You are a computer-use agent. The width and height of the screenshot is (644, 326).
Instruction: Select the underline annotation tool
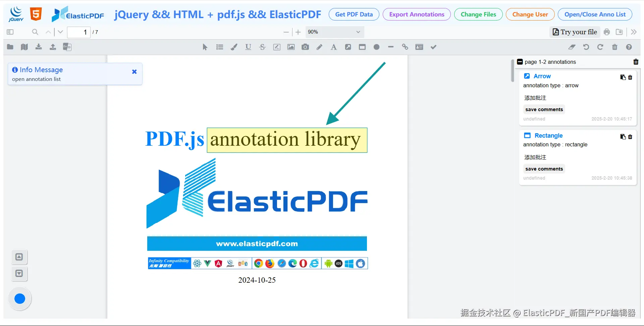click(x=248, y=47)
